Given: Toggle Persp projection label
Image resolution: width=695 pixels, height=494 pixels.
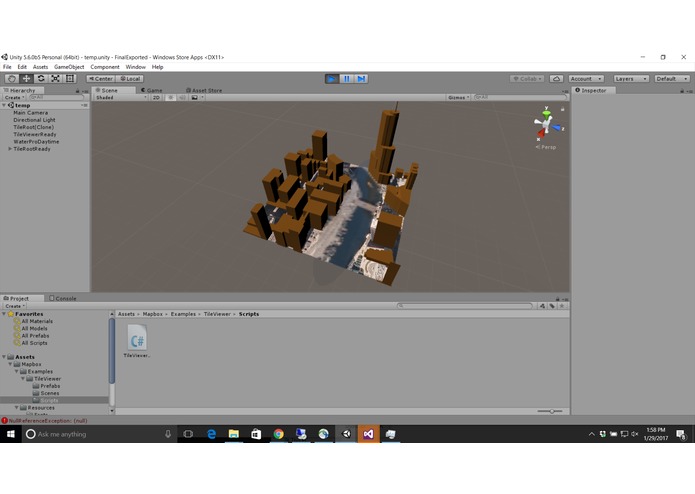Looking at the screenshot, I should coord(546,147).
